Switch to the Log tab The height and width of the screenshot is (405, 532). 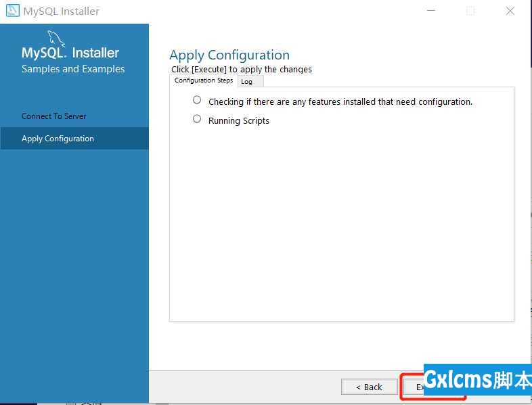click(250, 81)
